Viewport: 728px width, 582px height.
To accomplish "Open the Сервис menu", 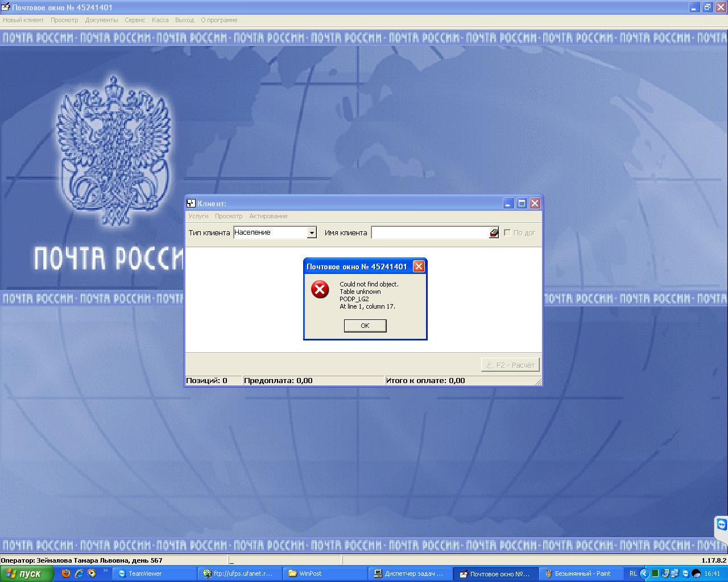I will [135, 20].
